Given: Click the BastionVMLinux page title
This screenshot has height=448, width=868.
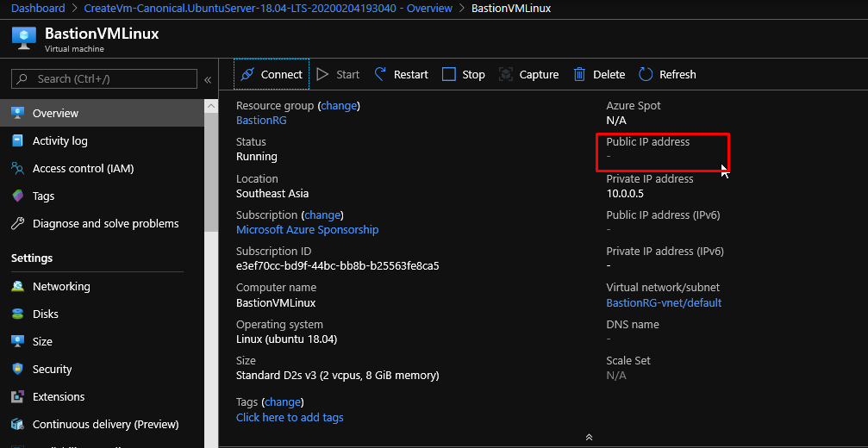Looking at the screenshot, I should click(102, 34).
